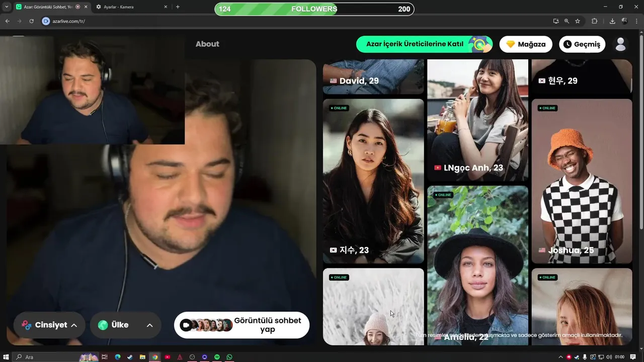Click the Windows taskbar search box Ara
Image resolution: width=644 pixels, height=362 pixels.
55,357
